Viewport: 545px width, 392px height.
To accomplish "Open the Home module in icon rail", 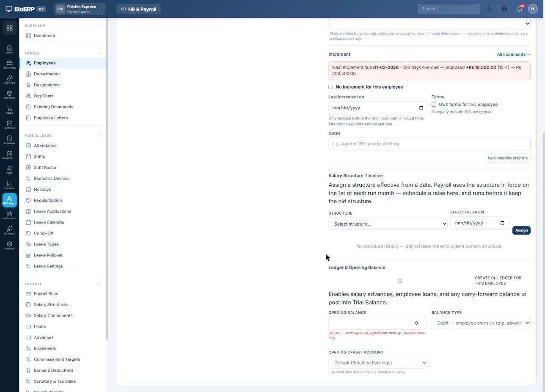I will pyautogui.click(x=9, y=50).
